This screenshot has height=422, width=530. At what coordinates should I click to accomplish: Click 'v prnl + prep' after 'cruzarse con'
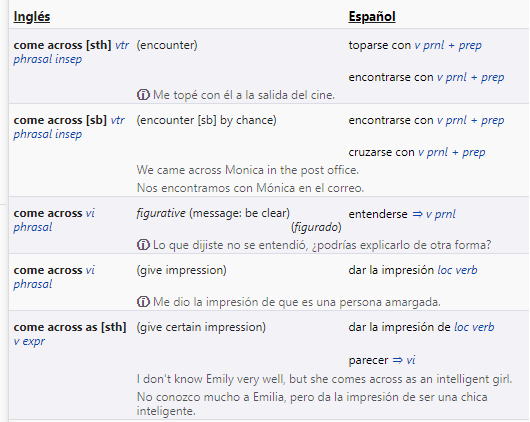pos(452,152)
